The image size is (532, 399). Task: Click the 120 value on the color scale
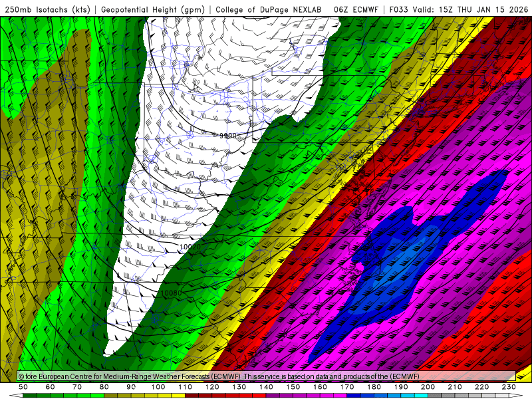tap(212, 387)
